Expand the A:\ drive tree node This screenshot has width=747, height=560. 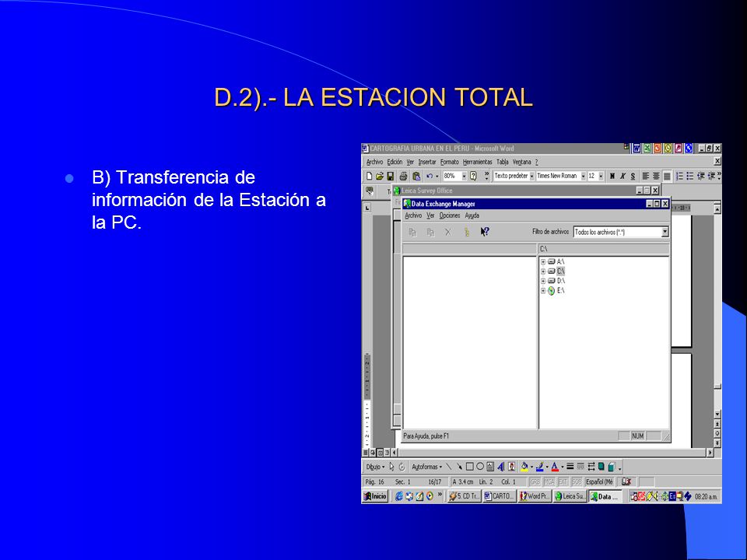click(x=543, y=261)
